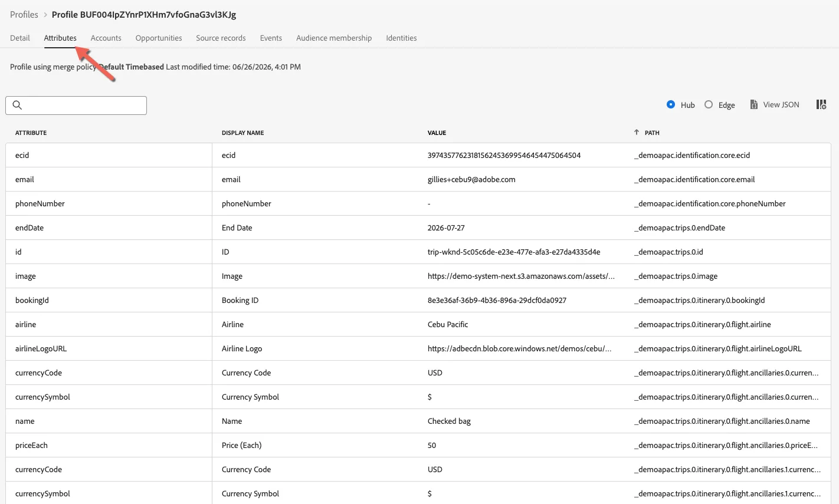Click the VALUE column header

pyautogui.click(x=437, y=133)
